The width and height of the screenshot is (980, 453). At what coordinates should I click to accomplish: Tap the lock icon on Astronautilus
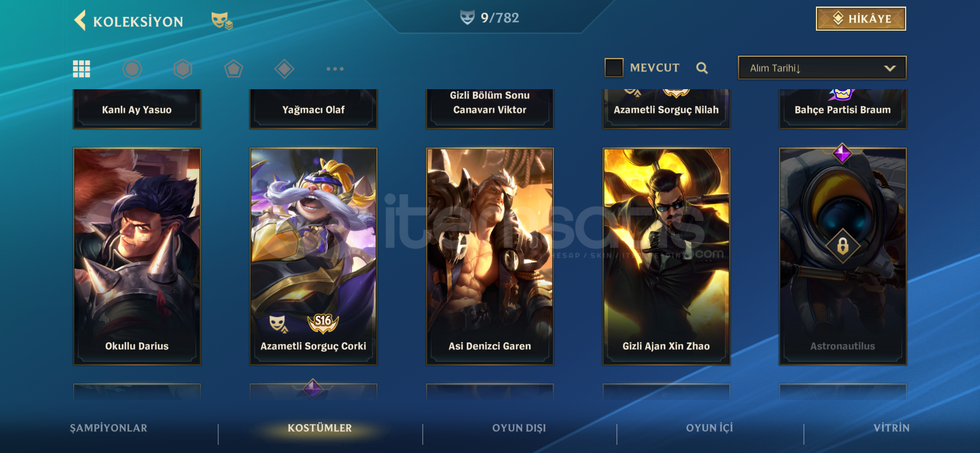click(843, 246)
